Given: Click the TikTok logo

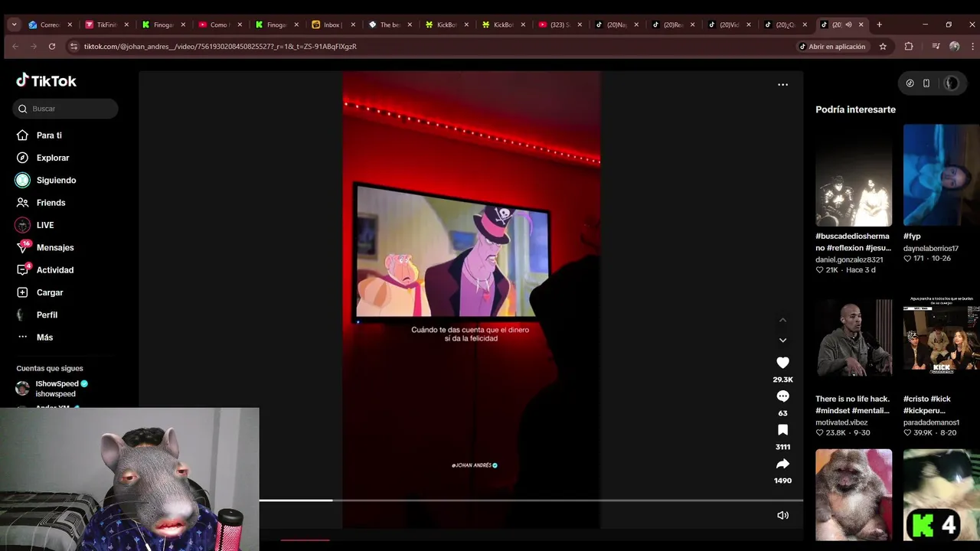Looking at the screenshot, I should tap(47, 80).
